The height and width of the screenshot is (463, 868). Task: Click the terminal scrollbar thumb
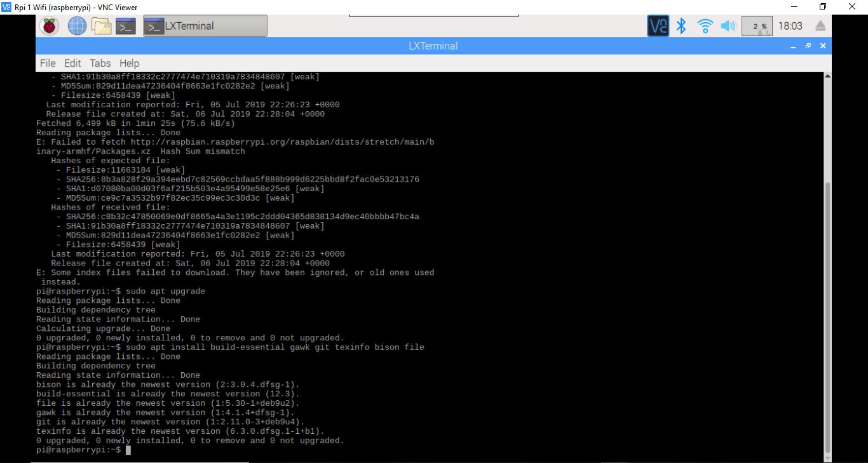827,318
